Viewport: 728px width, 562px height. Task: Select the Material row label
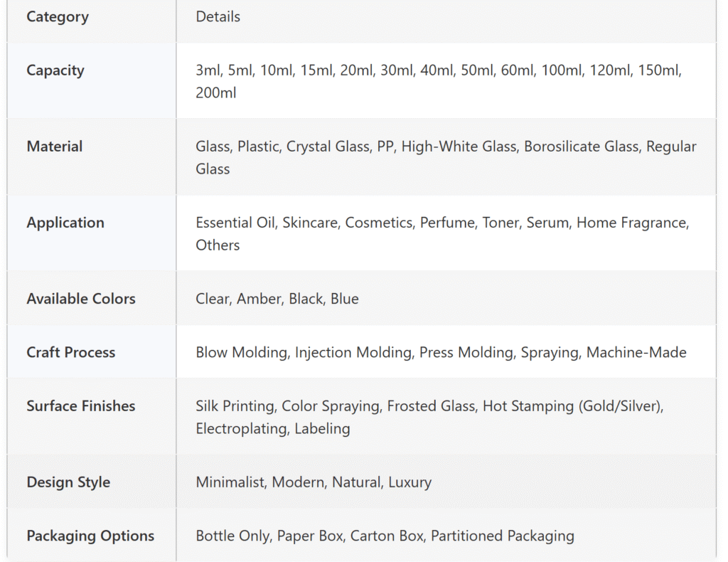click(54, 147)
